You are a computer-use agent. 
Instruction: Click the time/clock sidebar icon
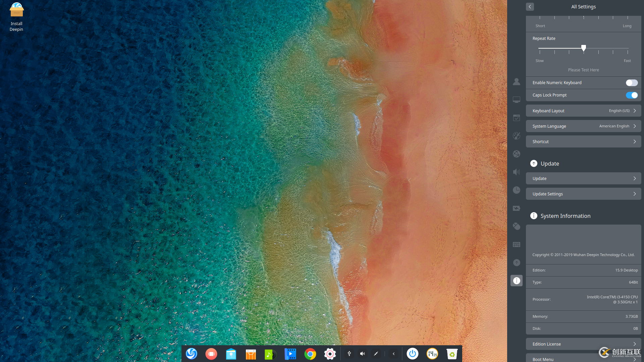(517, 190)
